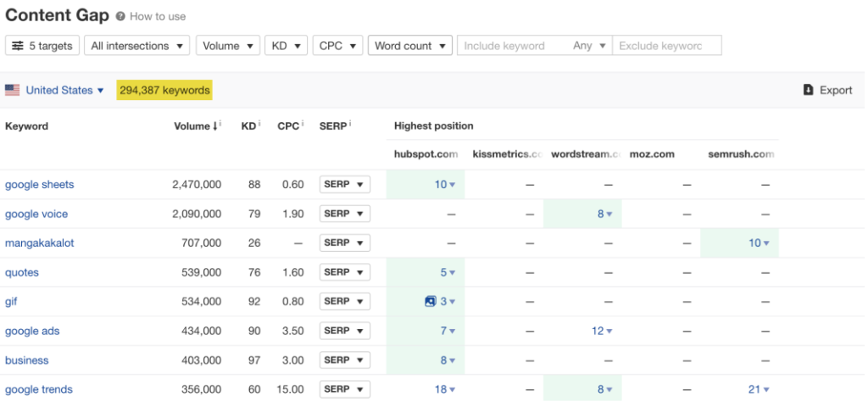Sort by the CPC column header
Screen dimensions: 868x413
(x=288, y=126)
